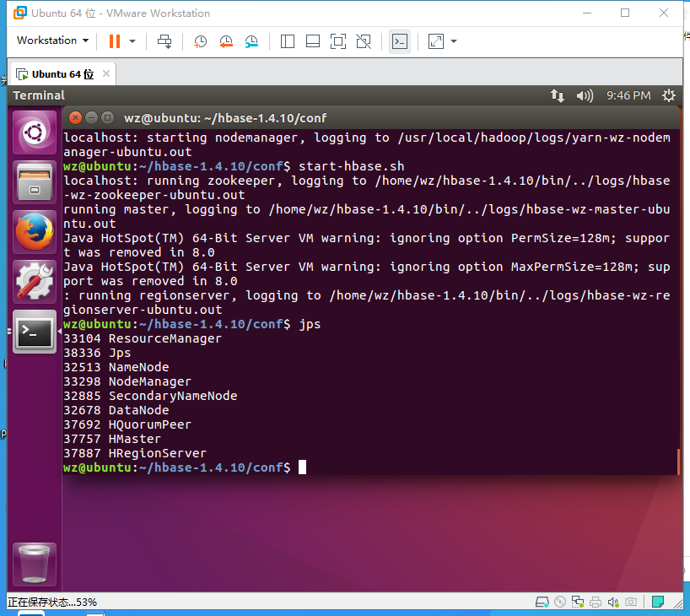Select the Ubuntu 64 位 VM tab
Image resolution: width=690 pixels, height=616 pixels.
click(62, 74)
